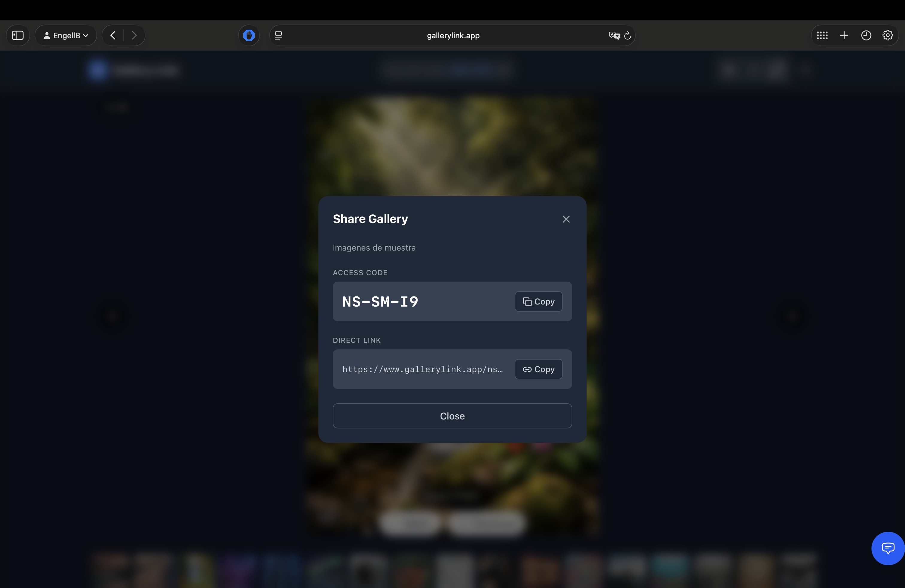Open browser settings gear icon
This screenshot has width=905, height=588.
point(888,35)
